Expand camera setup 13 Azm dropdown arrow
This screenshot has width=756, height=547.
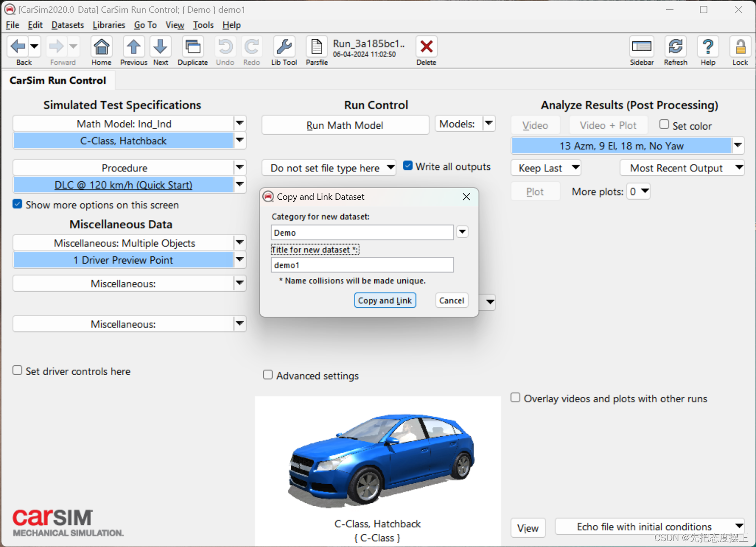pyautogui.click(x=738, y=145)
